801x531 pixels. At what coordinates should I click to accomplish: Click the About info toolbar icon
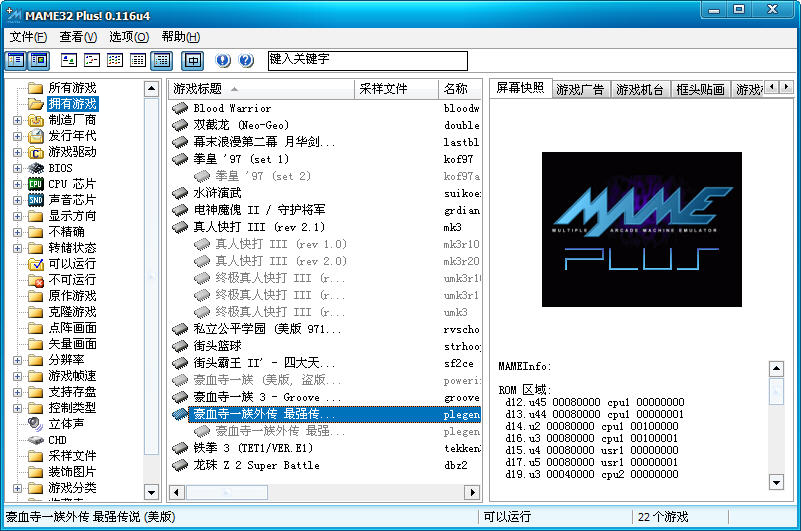222,61
